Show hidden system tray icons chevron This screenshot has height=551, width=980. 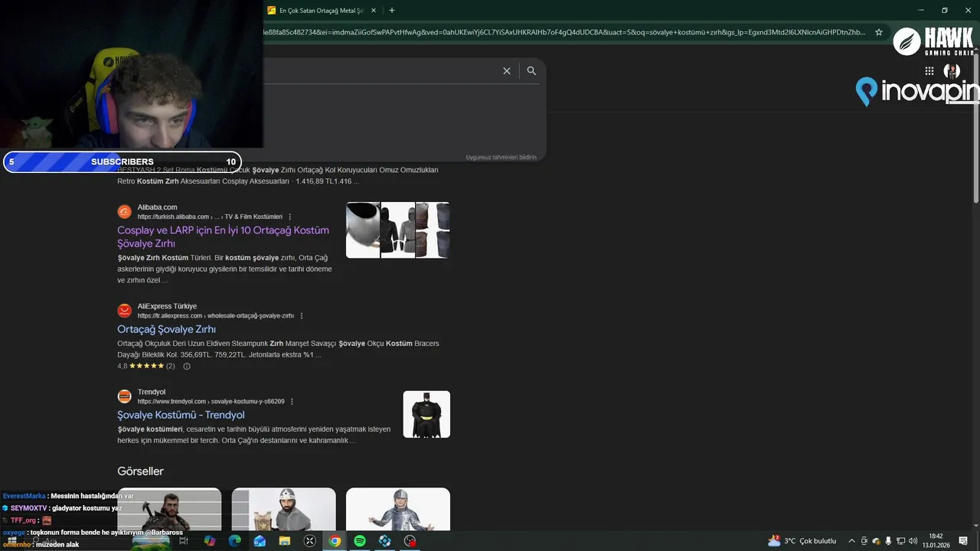point(851,541)
